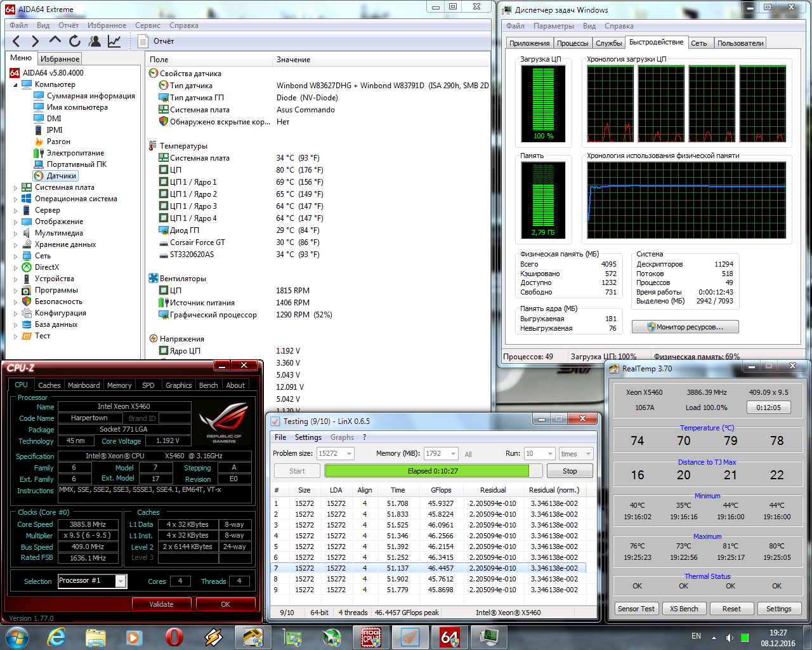Open the Mainboard tab in CPU-Z

(84, 385)
